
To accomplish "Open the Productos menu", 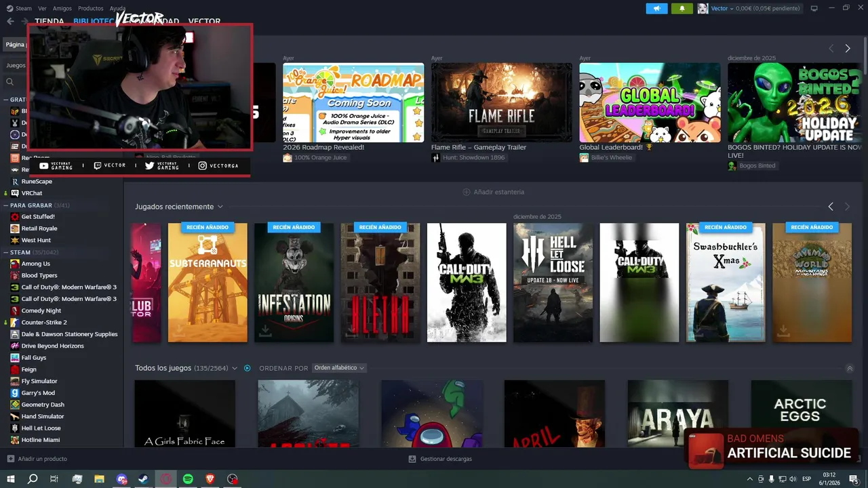I will click(x=91, y=8).
